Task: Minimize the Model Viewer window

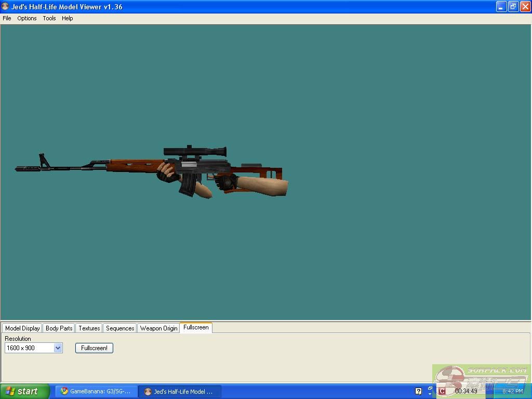Action: click(x=501, y=6)
